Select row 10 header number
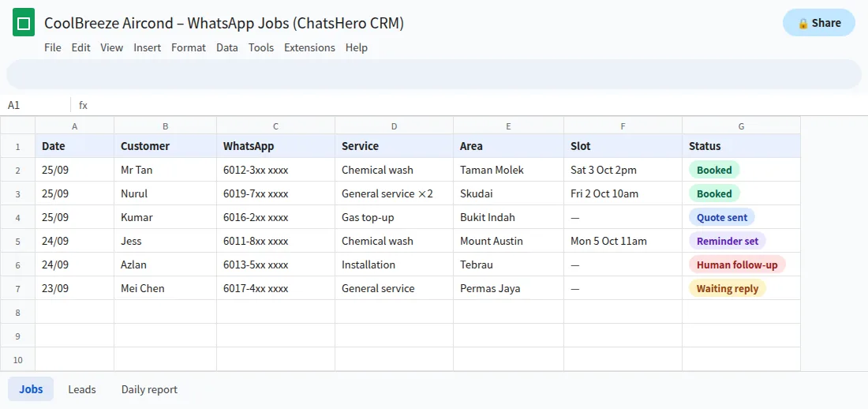Screen dimensions: 868x409 [x=17, y=359]
